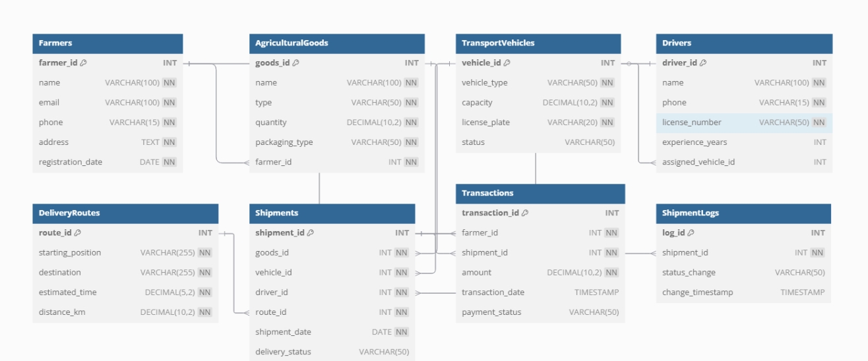
Task: Click the key icon beside transaction_id
Action: 525,213
